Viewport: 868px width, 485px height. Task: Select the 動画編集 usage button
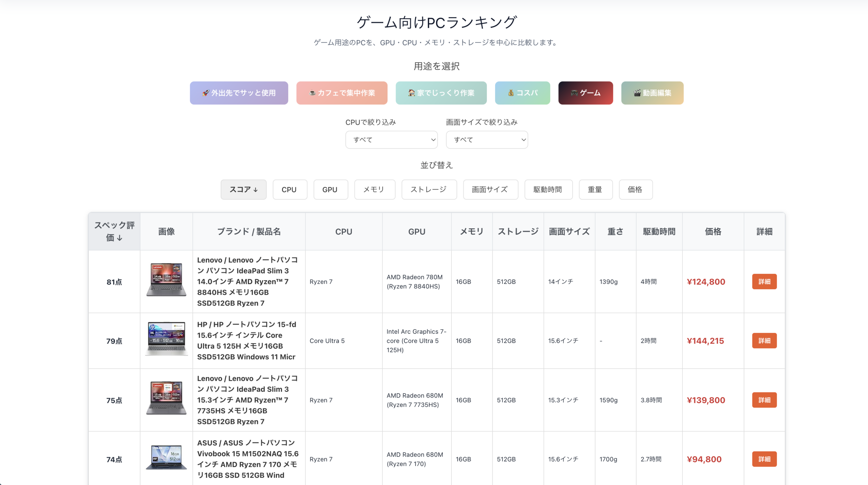tap(652, 93)
